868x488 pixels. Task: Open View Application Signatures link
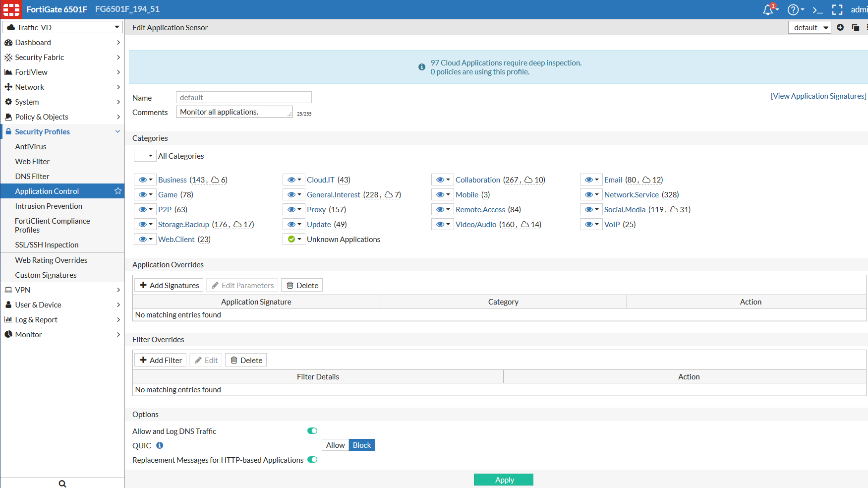818,96
